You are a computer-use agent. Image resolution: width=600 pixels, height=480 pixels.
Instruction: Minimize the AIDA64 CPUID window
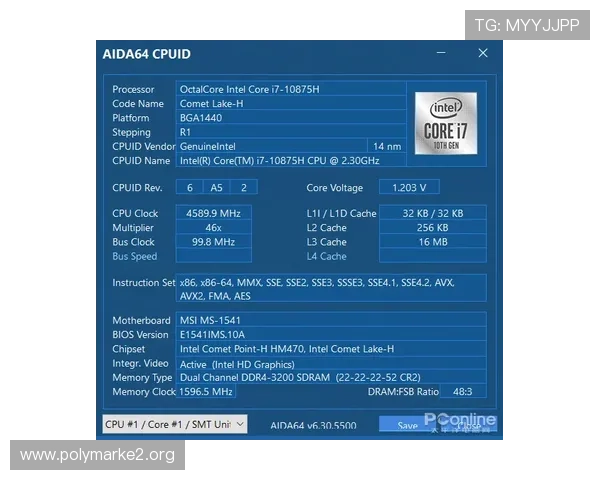coord(441,53)
